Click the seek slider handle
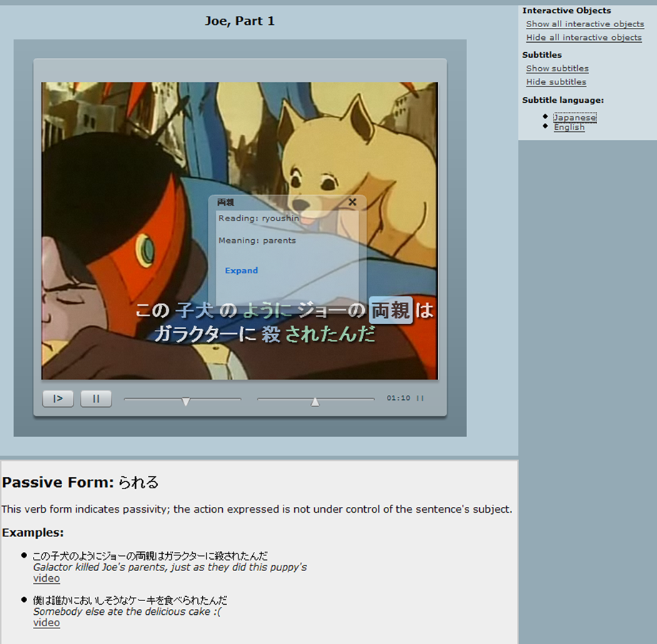Image resolution: width=657 pixels, height=644 pixels. (186, 401)
